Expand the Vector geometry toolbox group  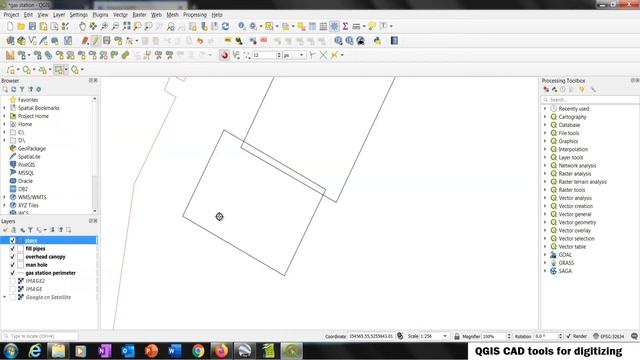click(545, 222)
